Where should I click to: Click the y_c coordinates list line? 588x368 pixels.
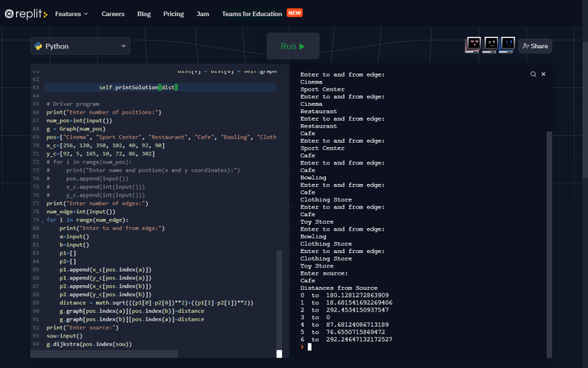tap(100, 154)
